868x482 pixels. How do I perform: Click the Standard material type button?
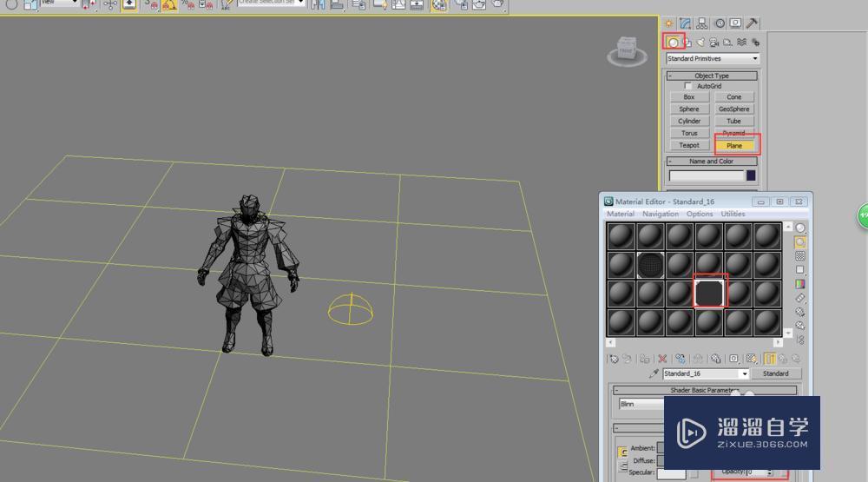775,374
